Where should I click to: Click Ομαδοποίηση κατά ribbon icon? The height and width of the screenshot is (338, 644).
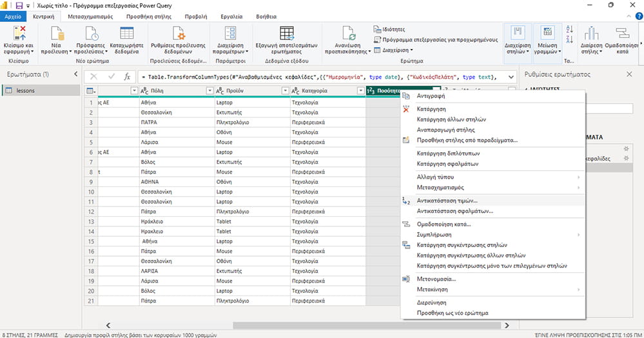coord(622,34)
